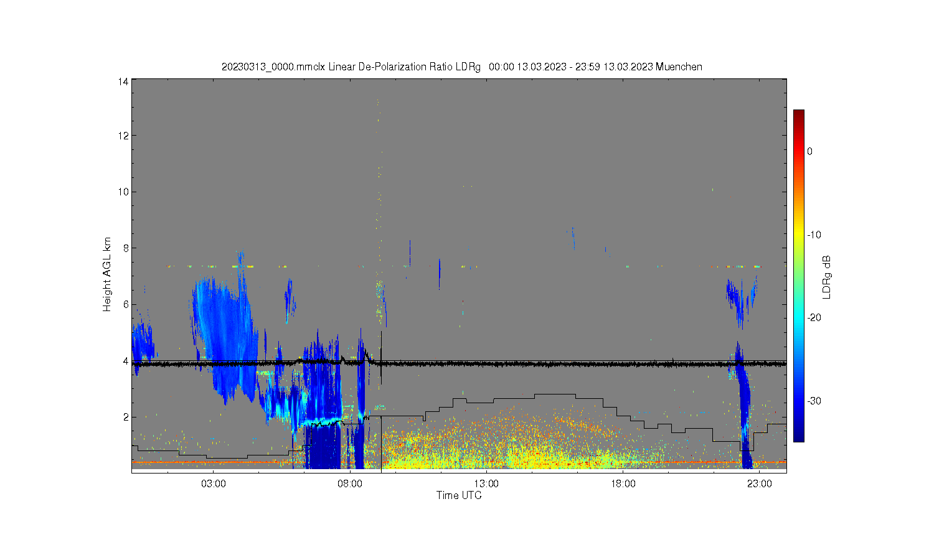
Task: Click the '13:00' time tick label
Action: [486, 483]
